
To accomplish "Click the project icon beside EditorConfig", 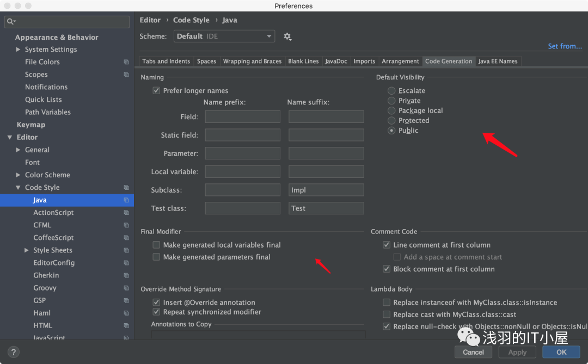I will tap(126, 263).
